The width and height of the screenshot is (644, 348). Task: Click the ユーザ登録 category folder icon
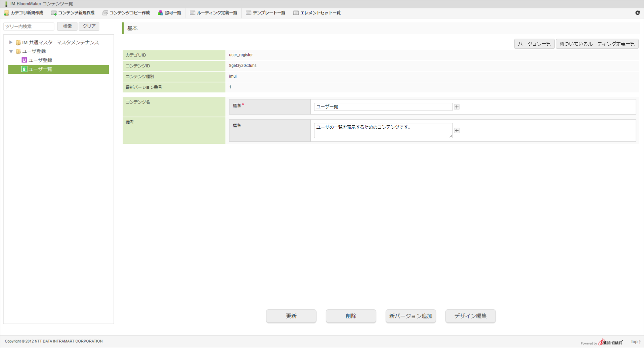pyautogui.click(x=18, y=51)
